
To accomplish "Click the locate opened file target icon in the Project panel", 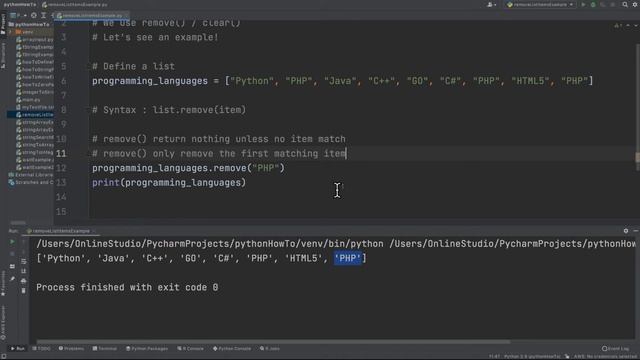I will [x=33, y=16].
